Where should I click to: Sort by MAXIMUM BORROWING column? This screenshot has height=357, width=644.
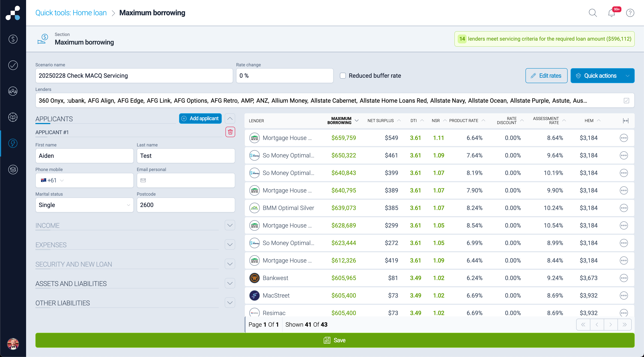tap(342, 121)
